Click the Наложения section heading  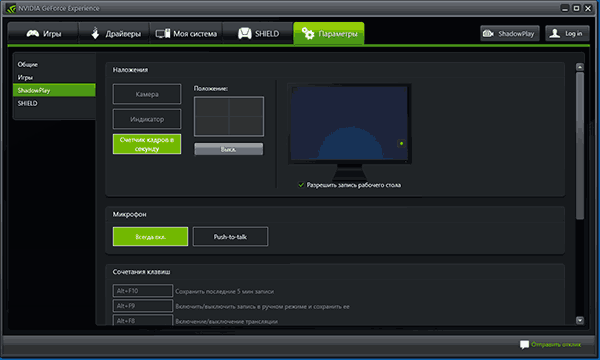(x=130, y=70)
